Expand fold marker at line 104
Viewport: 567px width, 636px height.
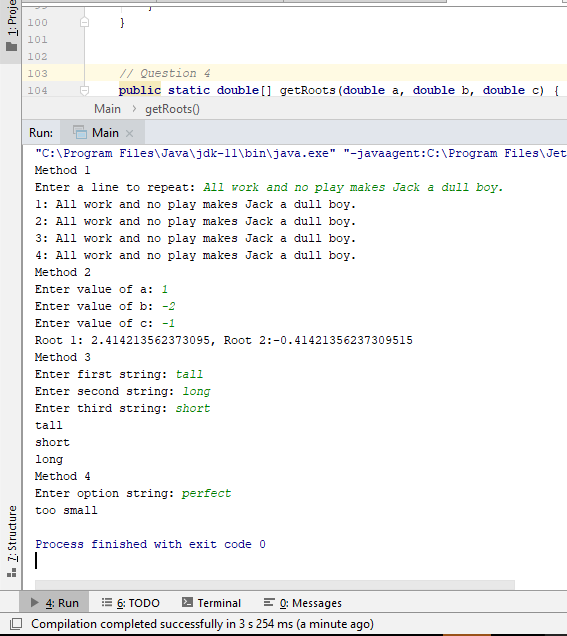84,90
